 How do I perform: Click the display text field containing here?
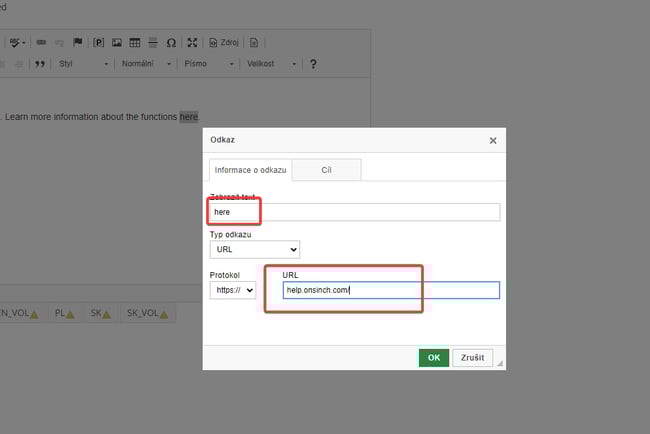[354, 212]
